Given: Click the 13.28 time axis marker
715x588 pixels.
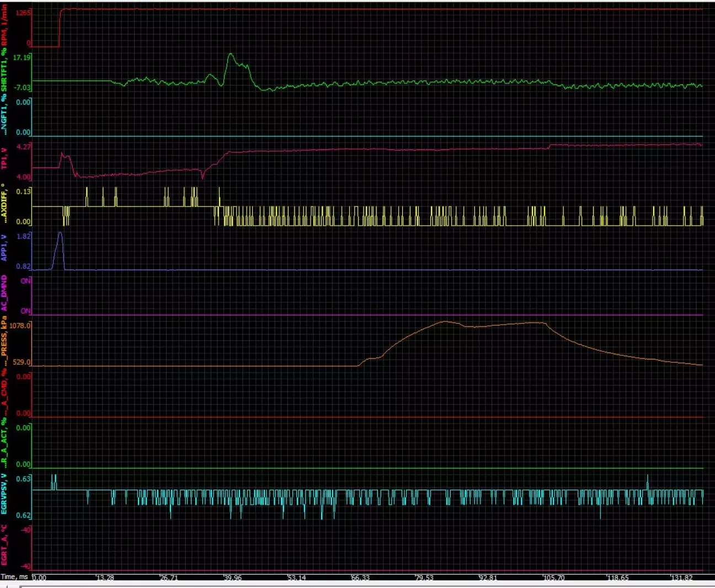Looking at the screenshot, I should click(105, 578).
